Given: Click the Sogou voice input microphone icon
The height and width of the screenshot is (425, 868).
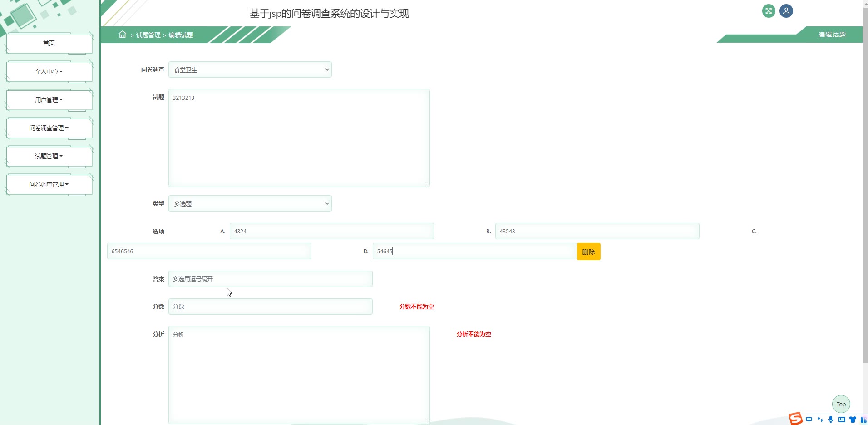Looking at the screenshot, I should [831, 420].
